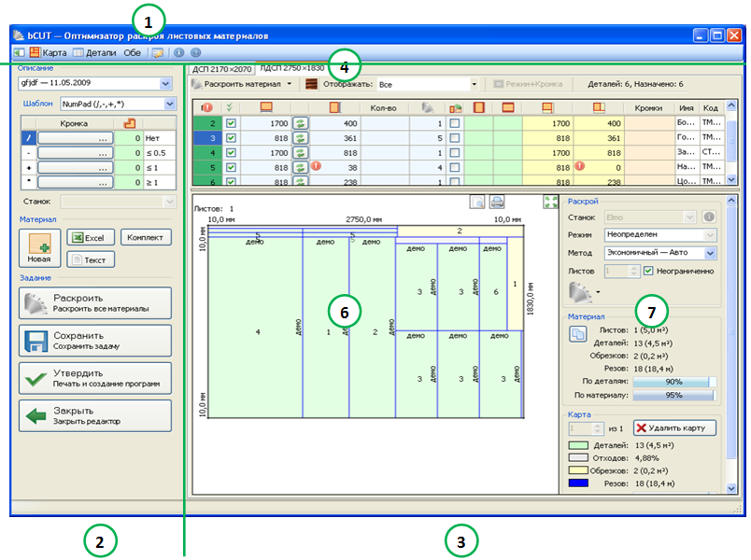Swap dimensions icon in row 2
Image resolution: width=751 pixels, height=560 pixels.
[300, 123]
